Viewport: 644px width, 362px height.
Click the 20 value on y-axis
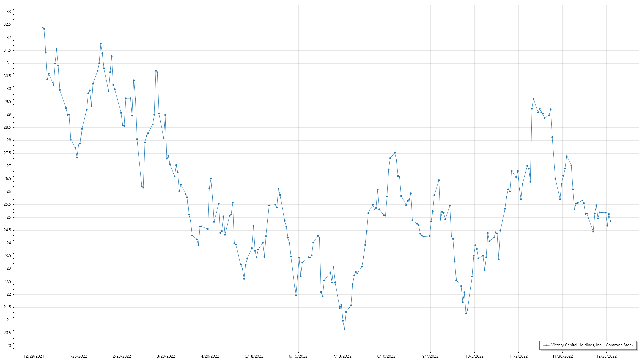[x=9, y=346]
